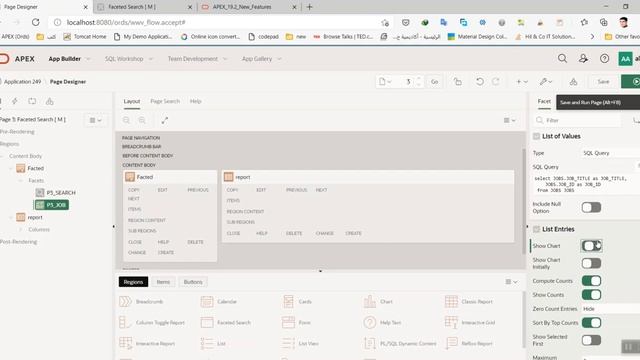Click the page lock icon in toolbar

458,82
